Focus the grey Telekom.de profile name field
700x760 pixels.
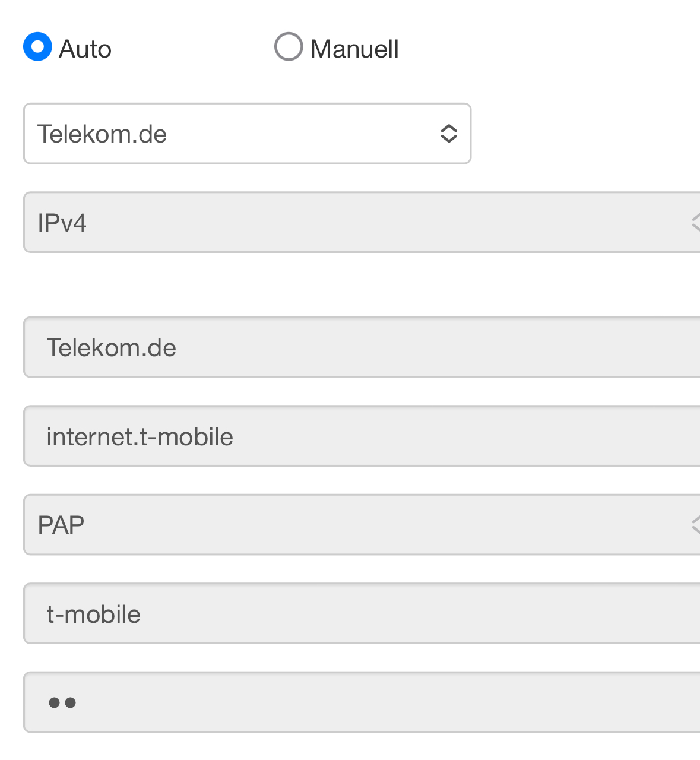click(362, 347)
